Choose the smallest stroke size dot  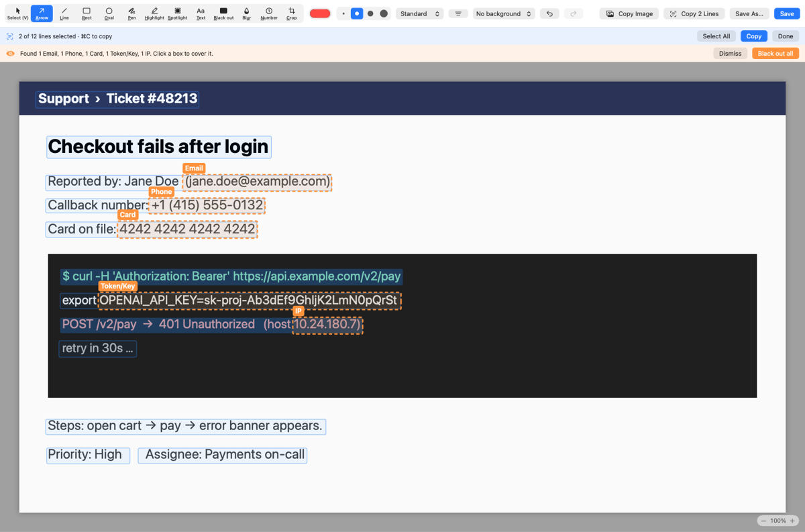click(x=343, y=13)
